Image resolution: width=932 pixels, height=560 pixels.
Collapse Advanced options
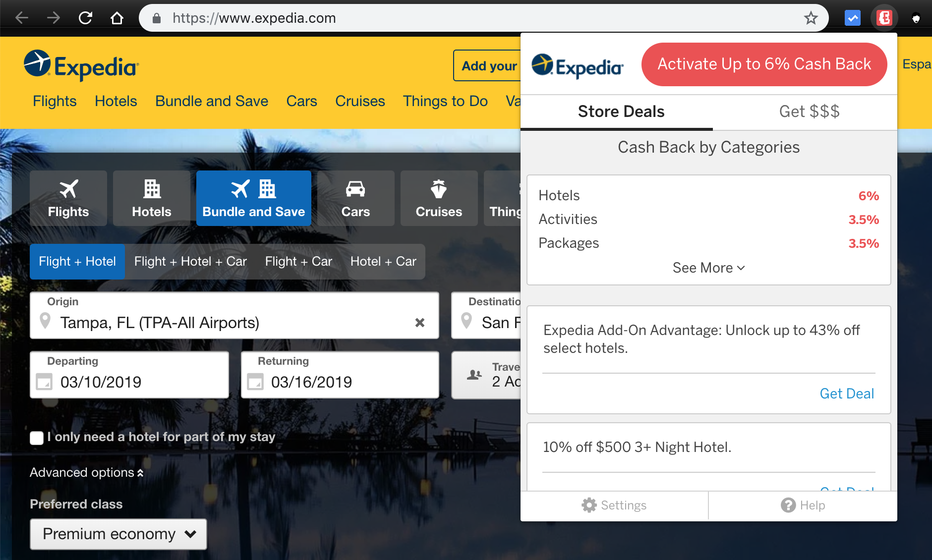click(87, 473)
